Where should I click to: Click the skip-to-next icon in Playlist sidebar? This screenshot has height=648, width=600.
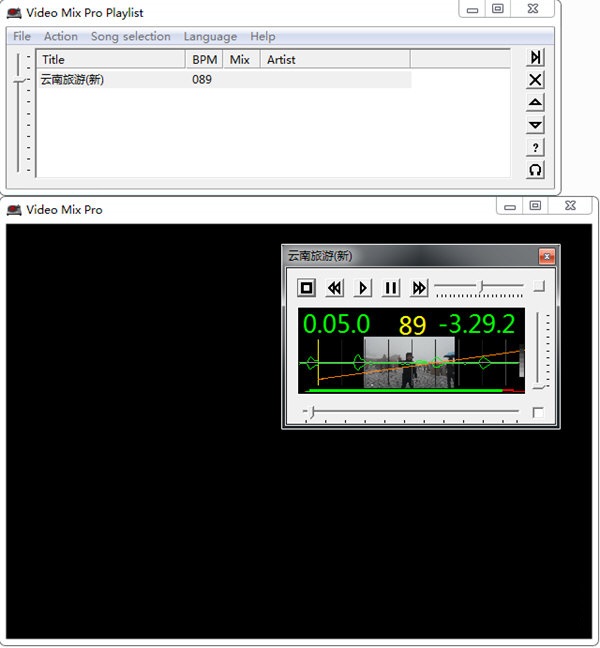tap(535, 57)
